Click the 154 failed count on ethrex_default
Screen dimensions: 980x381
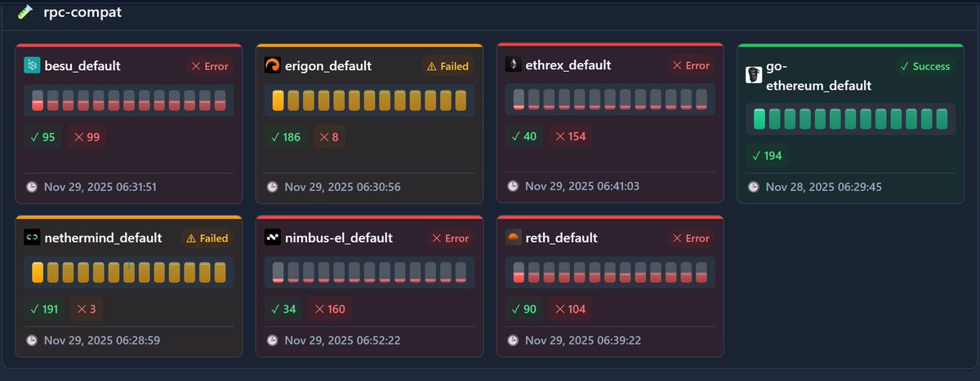point(572,136)
